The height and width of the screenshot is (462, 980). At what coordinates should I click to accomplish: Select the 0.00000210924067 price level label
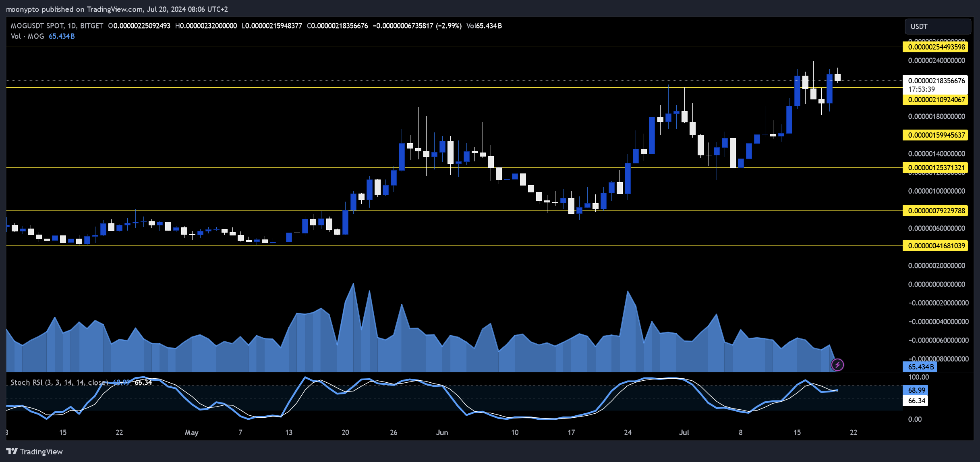[x=935, y=100]
